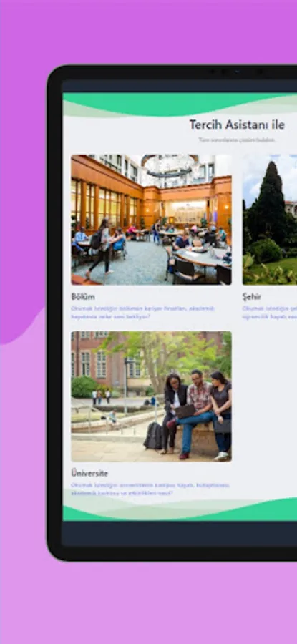Image resolution: width=297 pixels, height=644 pixels.
Task: Select the Üniversite heading
Action: coord(89,473)
